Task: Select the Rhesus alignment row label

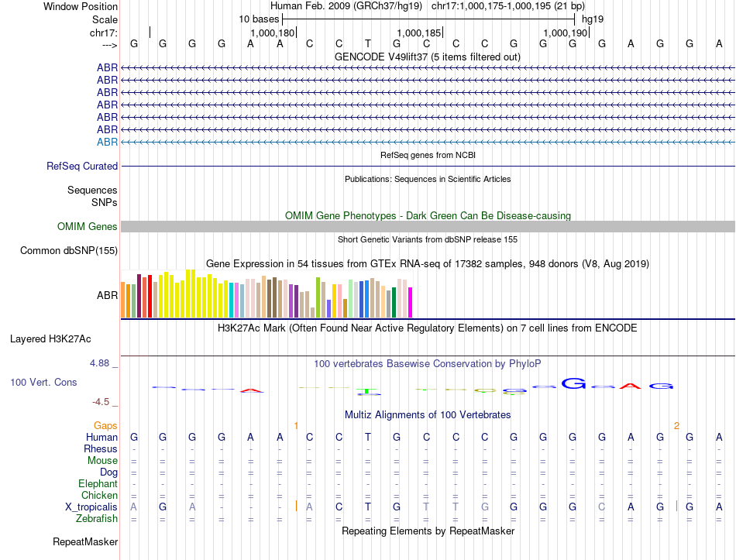Action: [101, 448]
